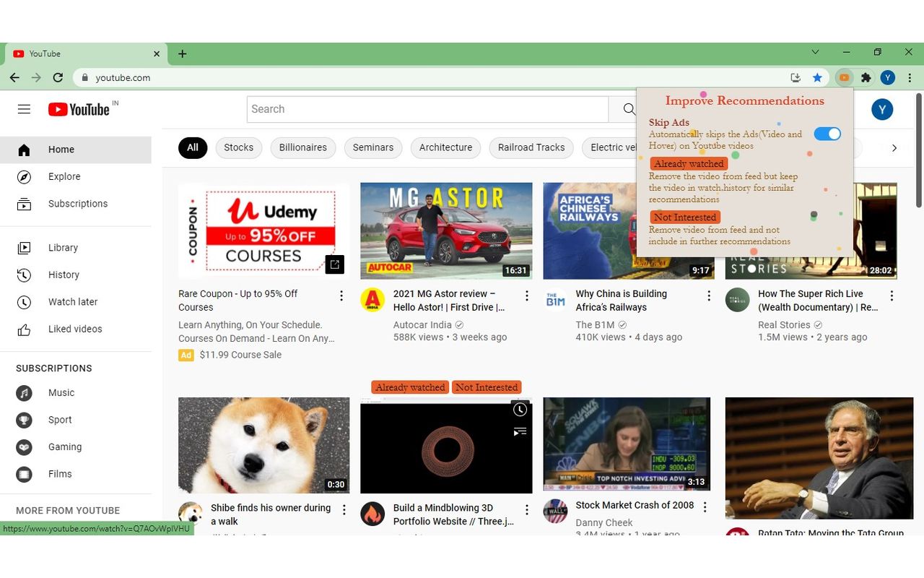The width and height of the screenshot is (924, 578).
Task: Click watch later clock on 3D video thumbnail
Action: click(520, 410)
